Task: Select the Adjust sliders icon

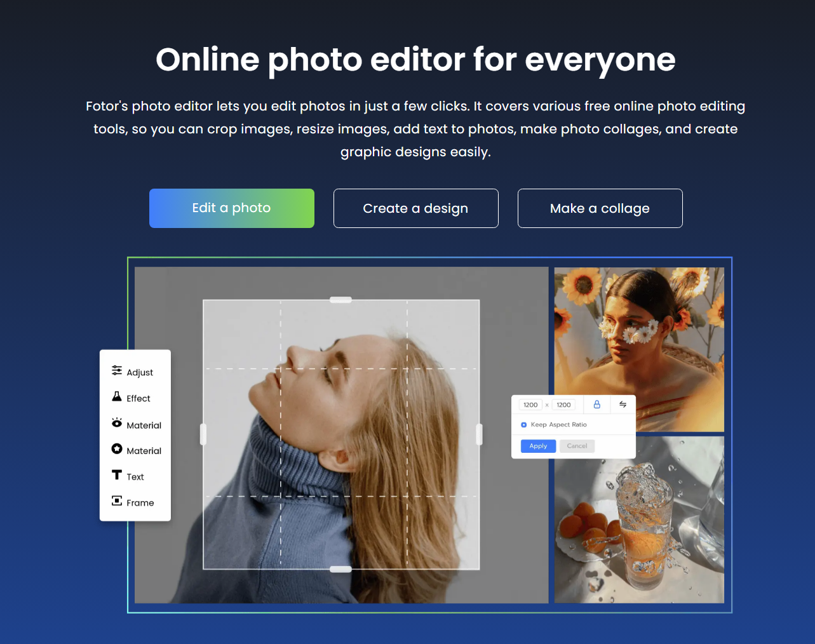Action: (x=117, y=370)
